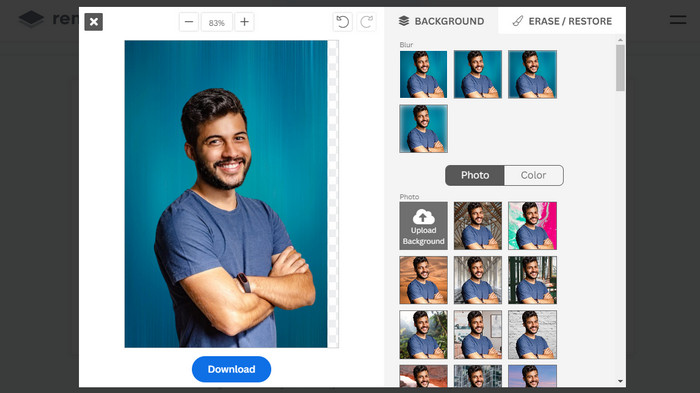Viewport: 700px width, 393px height.
Task: Close the editor with the X button
Action: click(x=93, y=22)
